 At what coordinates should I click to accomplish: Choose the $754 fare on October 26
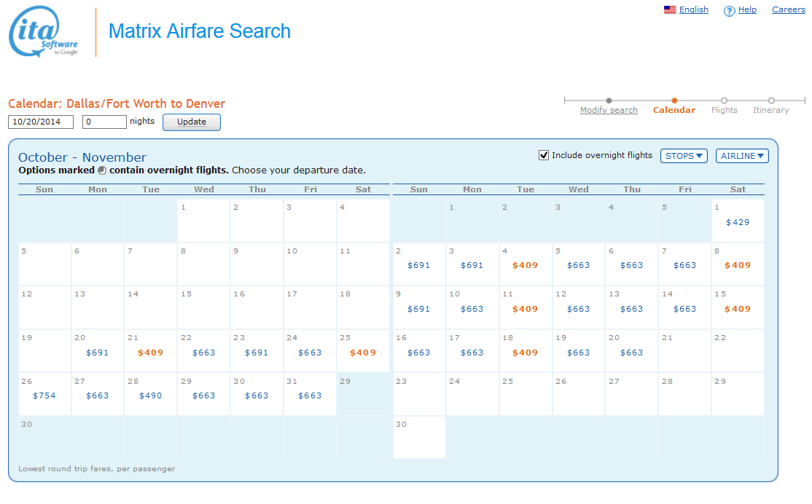pyautogui.click(x=44, y=395)
